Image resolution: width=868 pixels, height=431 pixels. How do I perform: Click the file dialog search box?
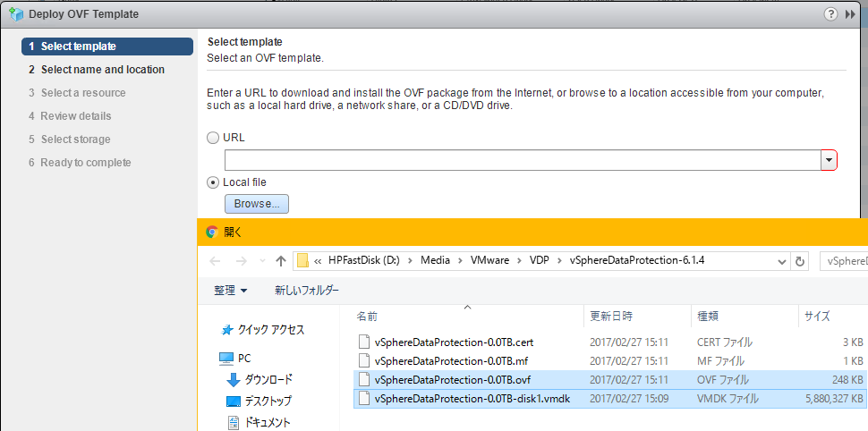point(844,261)
